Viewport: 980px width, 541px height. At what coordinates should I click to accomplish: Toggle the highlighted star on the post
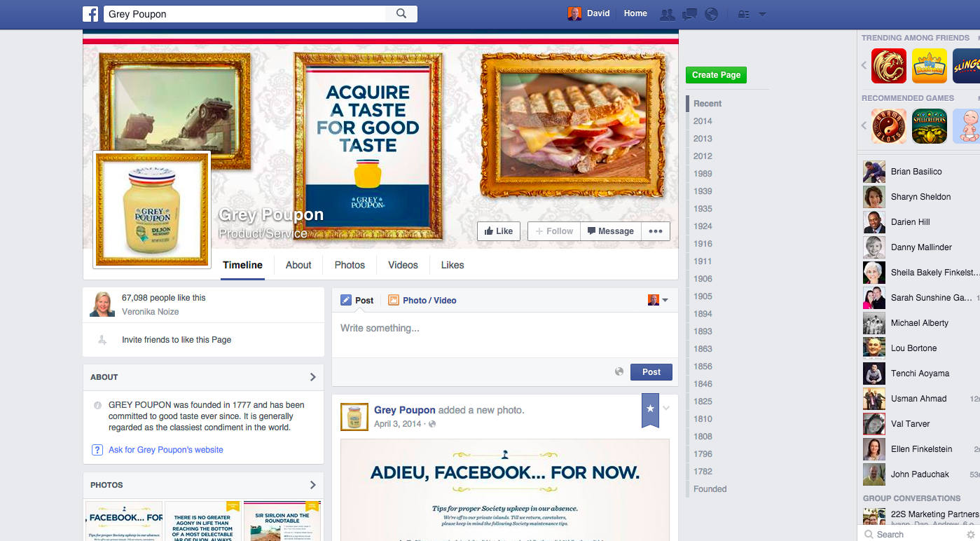[x=650, y=409]
